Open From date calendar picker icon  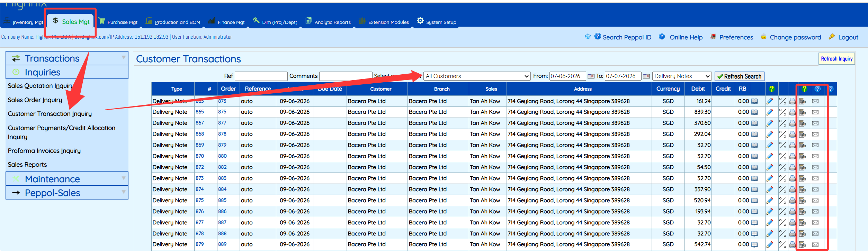point(591,76)
